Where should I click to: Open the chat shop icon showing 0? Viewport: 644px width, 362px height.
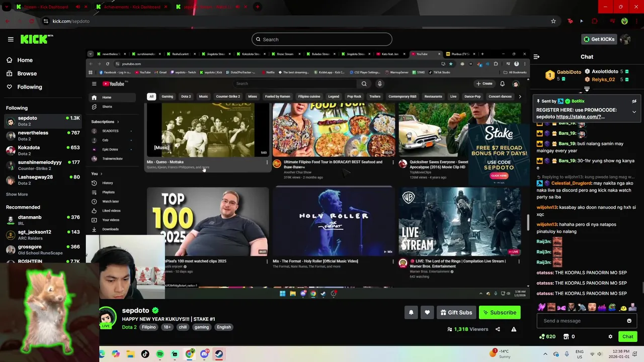(569, 336)
